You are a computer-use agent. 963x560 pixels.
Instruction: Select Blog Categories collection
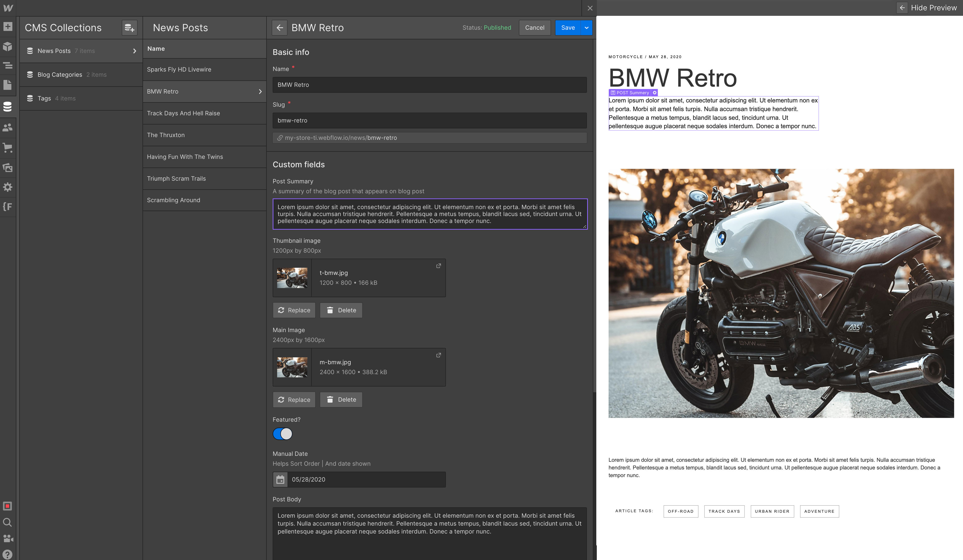[x=81, y=75]
